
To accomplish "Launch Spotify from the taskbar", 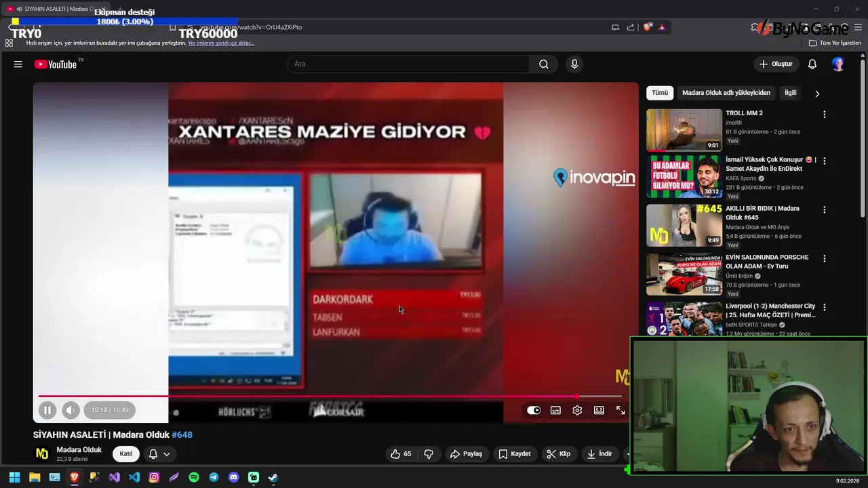I will pos(194,477).
